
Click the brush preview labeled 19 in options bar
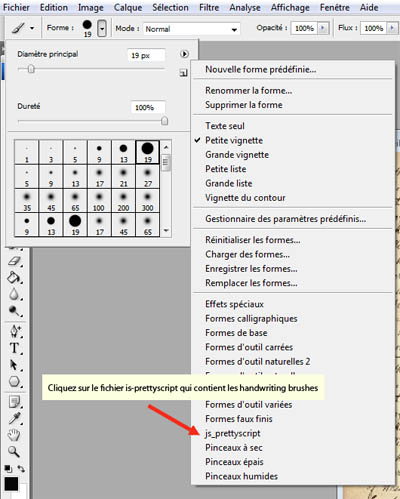[87, 28]
